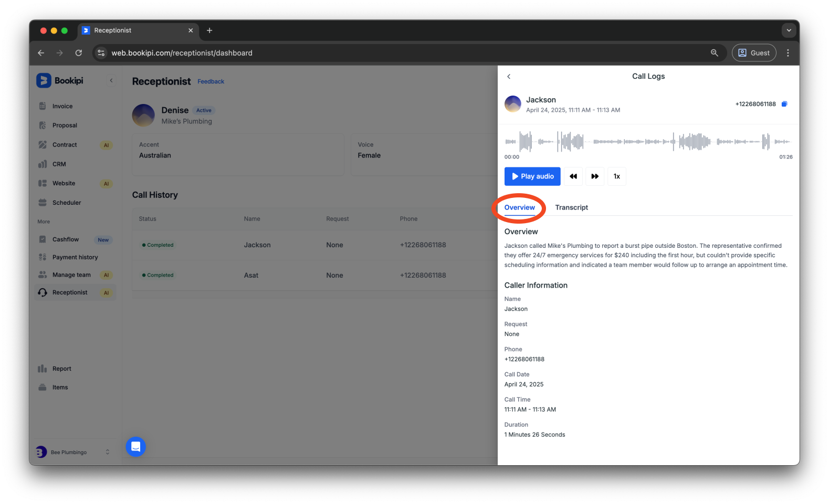Click the Status column header
Image resolution: width=829 pixels, height=504 pixels.
(148, 219)
